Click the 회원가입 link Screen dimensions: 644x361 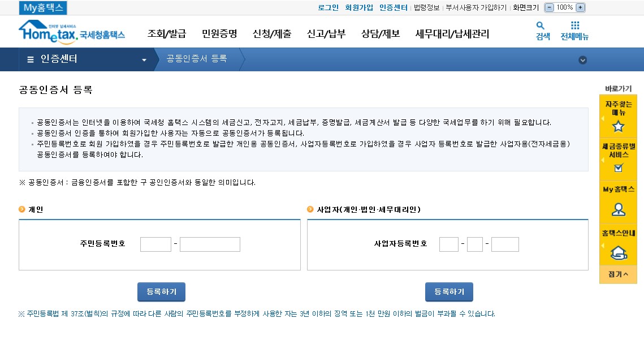(359, 7)
